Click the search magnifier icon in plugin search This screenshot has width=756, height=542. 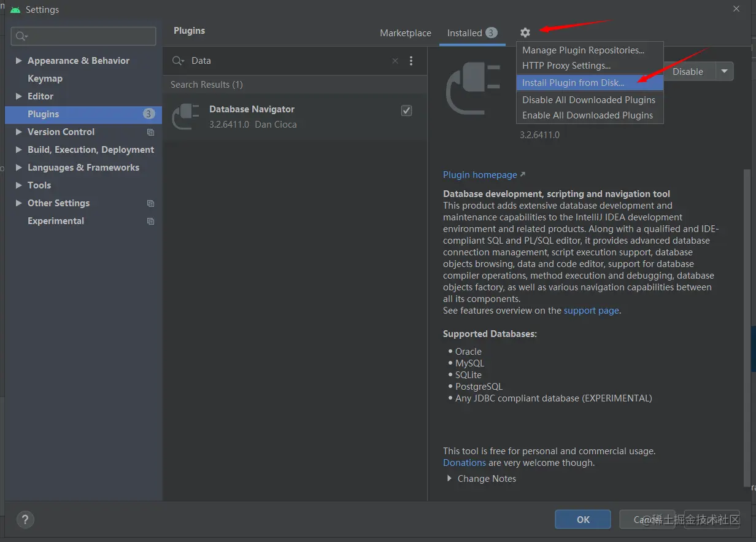click(178, 61)
